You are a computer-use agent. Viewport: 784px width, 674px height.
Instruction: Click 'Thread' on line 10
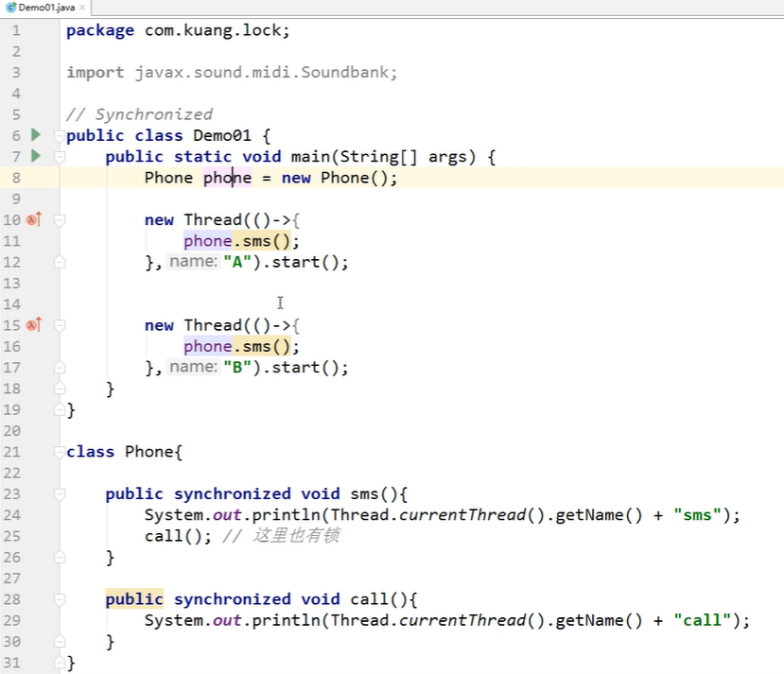[213, 220]
